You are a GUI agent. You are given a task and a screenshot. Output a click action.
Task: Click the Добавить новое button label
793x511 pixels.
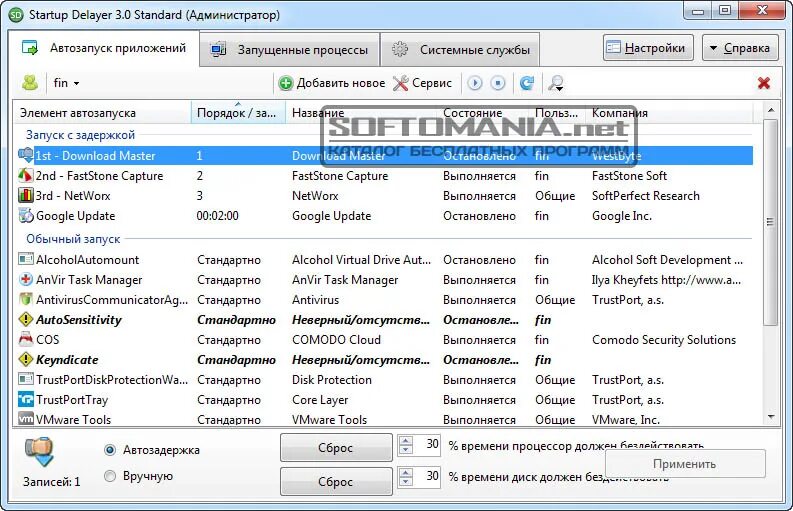(x=341, y=83)
